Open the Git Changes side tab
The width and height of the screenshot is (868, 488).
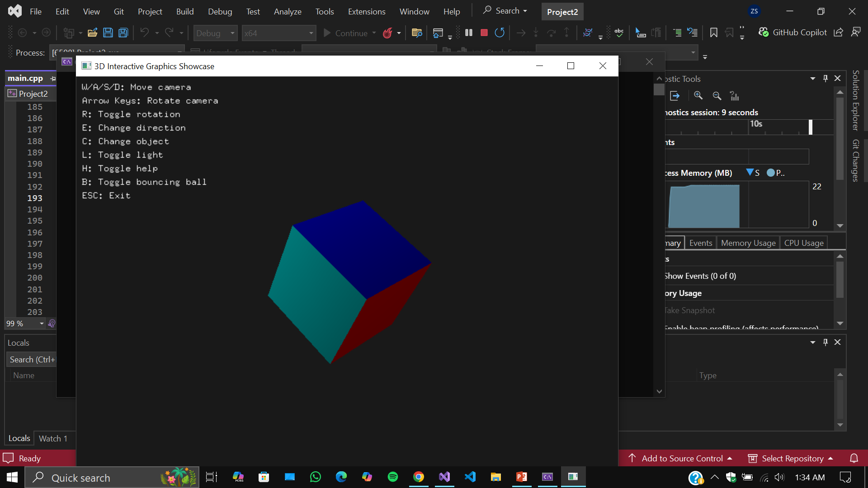855,160
